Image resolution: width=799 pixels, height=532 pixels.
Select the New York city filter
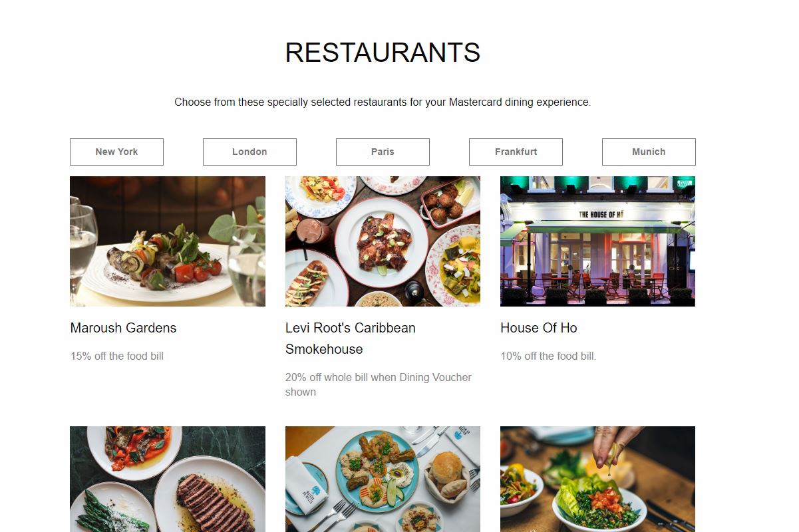(x=116, y=152)
